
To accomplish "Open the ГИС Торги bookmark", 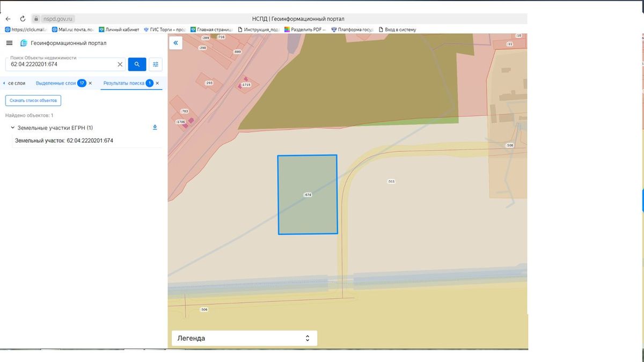I will [164, 29].
